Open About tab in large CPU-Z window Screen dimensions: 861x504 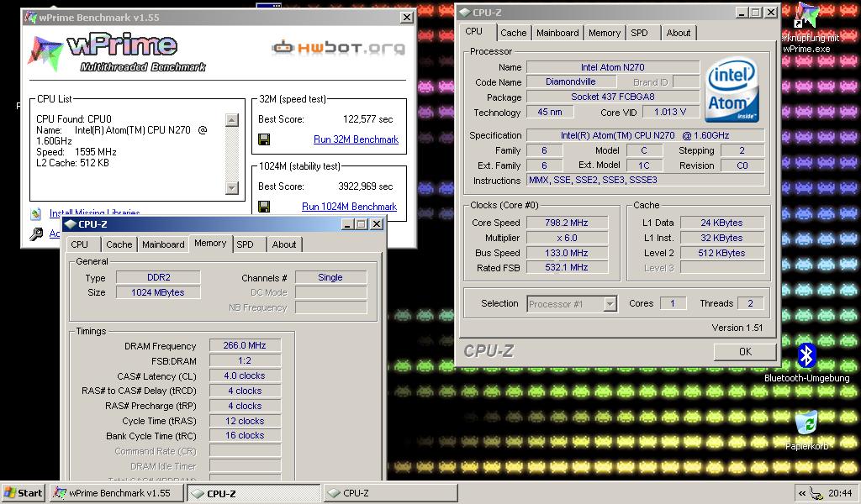pyautogui.click(x=679, y=33)
